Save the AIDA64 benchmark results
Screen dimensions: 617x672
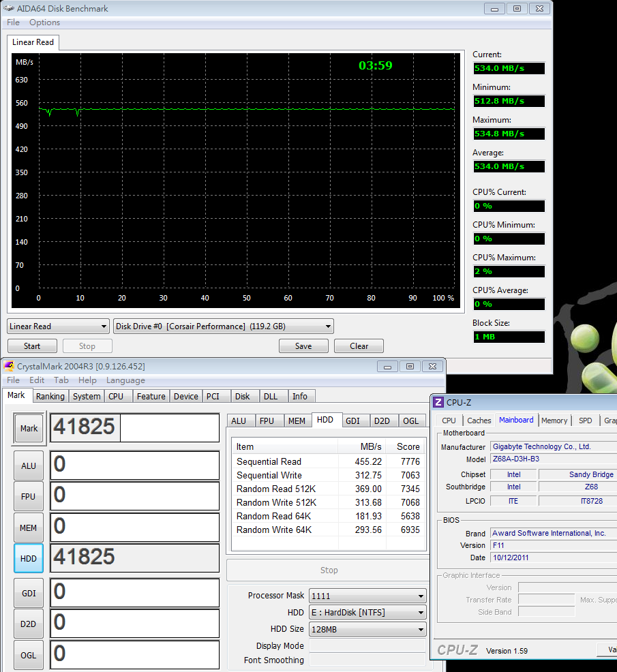303,346
